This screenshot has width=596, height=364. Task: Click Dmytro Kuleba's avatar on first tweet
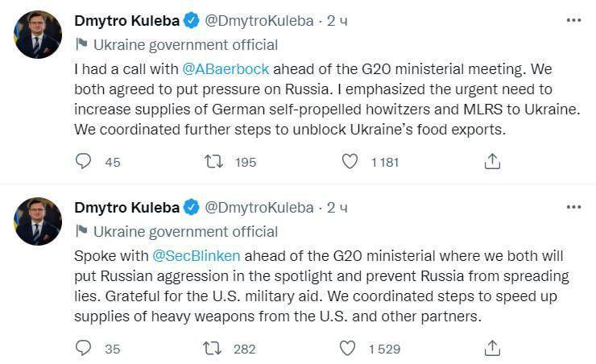click(38, 35)
